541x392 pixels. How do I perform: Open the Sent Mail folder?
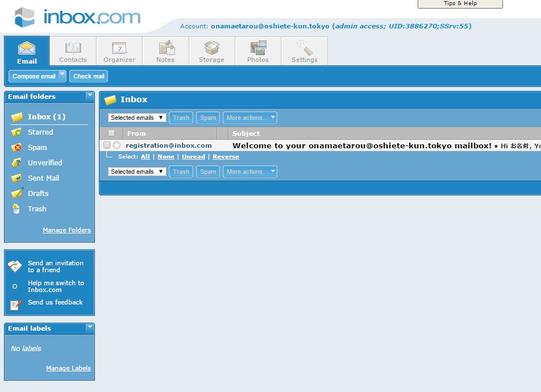(43, 178)
